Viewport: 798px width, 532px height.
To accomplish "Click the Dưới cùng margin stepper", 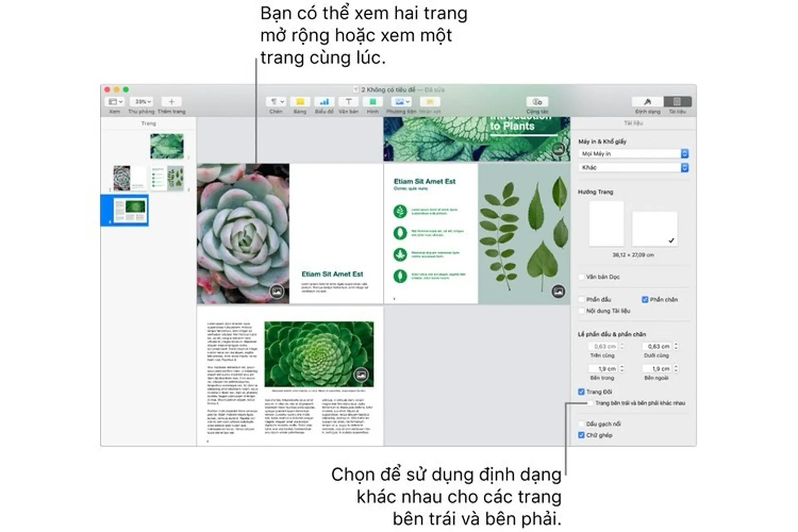I will tap(676, 346).
